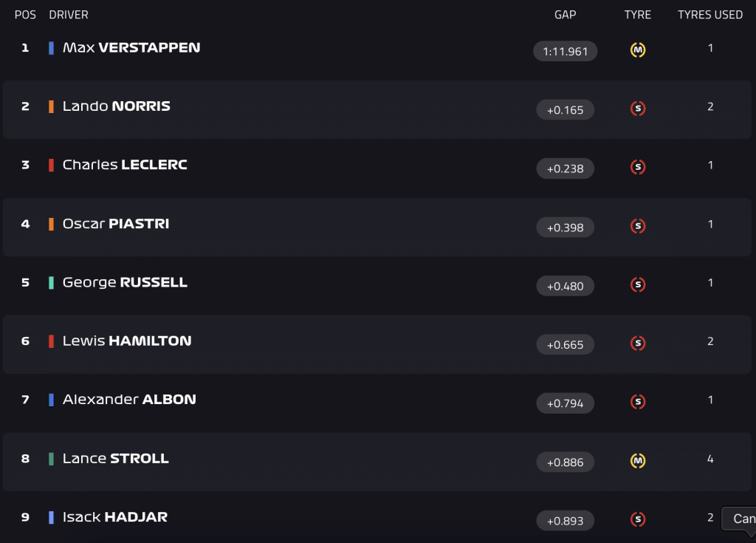Click Hamilton's soft tyre icon
This screenshot has height=543, width=756.
[x=637, y=344]
